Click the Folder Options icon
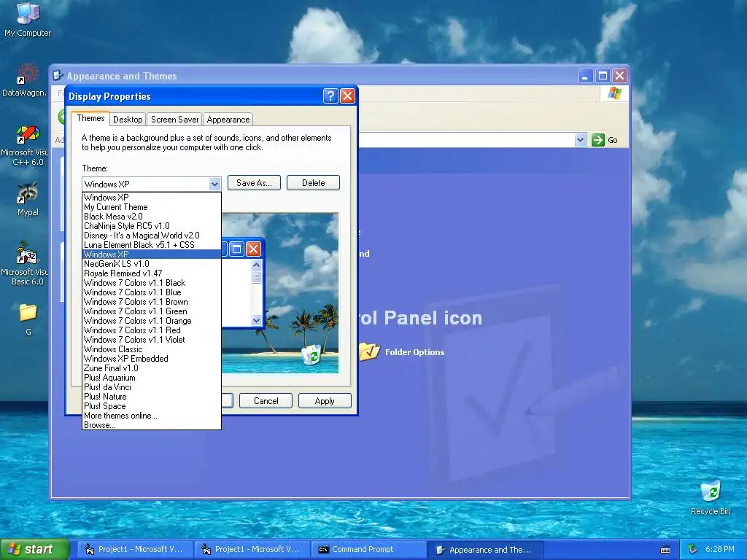Viewport: 747px width, 560px height. coord(369,351)
